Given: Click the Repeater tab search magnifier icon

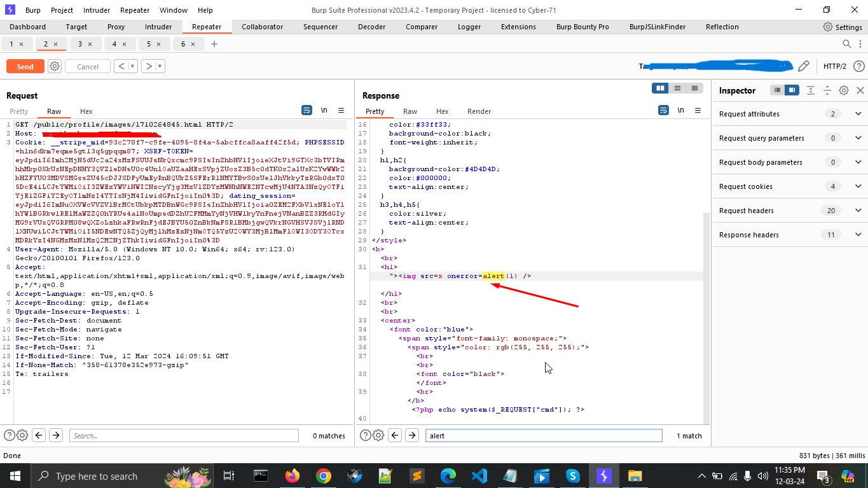Looking at the screenshot, I should (846, 44).
